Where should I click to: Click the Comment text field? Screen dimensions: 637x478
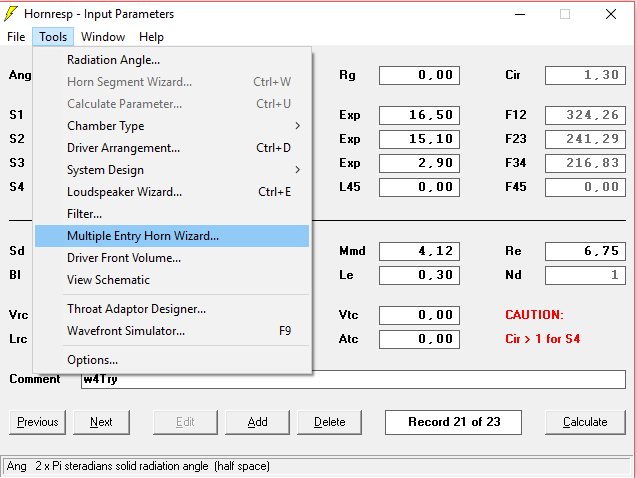(353, 379)
